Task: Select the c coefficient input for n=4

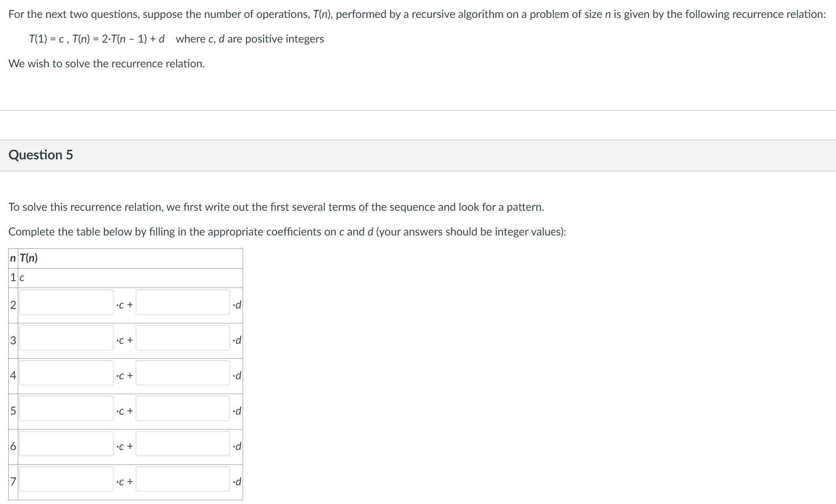Action: click(66, 373)
